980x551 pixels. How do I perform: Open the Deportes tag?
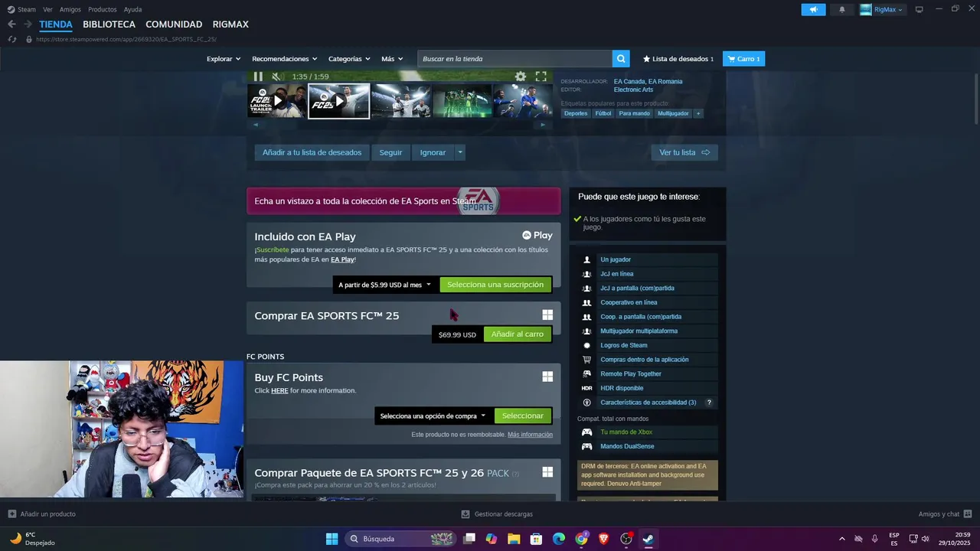(x=576, y=113)
